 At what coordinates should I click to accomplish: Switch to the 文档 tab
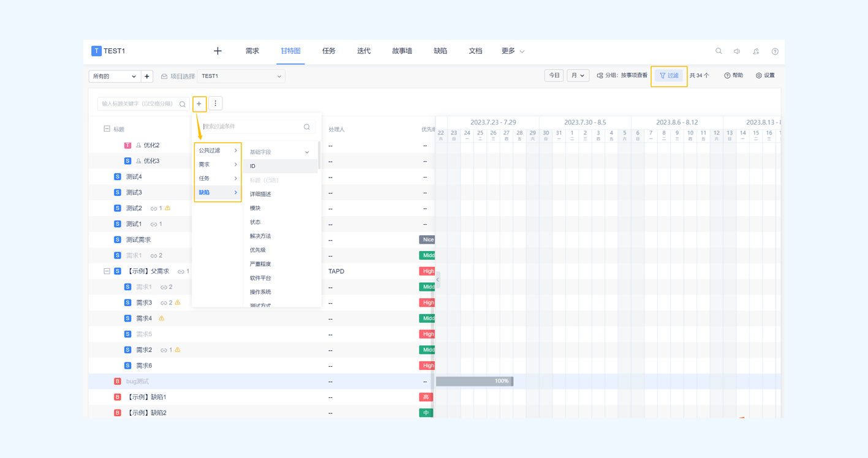click(475, 51)
